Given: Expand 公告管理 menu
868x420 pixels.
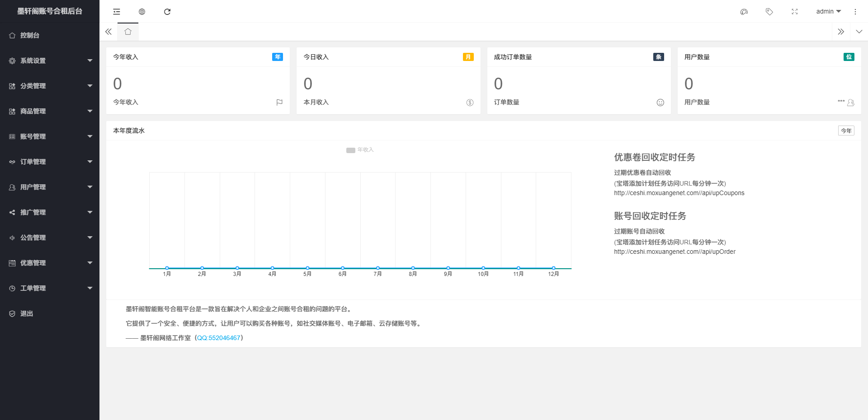Looking at the screenshot, I should tap(50, 238).
